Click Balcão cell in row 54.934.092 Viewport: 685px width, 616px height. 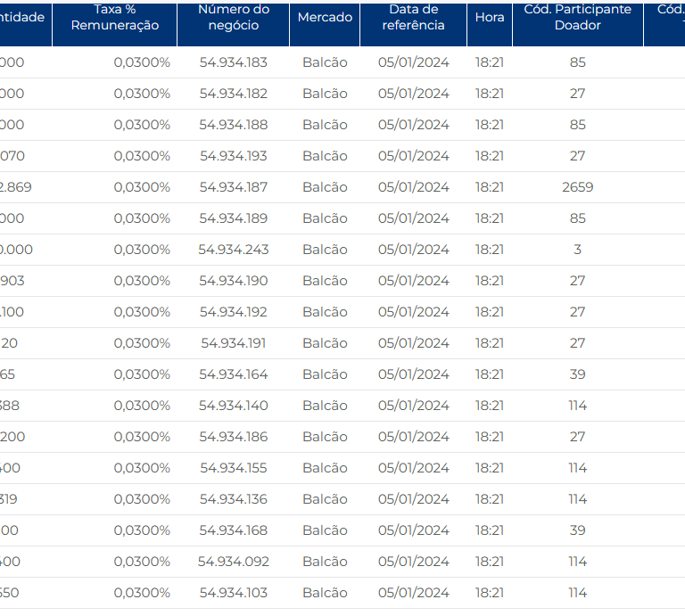(x=325, y=562)
